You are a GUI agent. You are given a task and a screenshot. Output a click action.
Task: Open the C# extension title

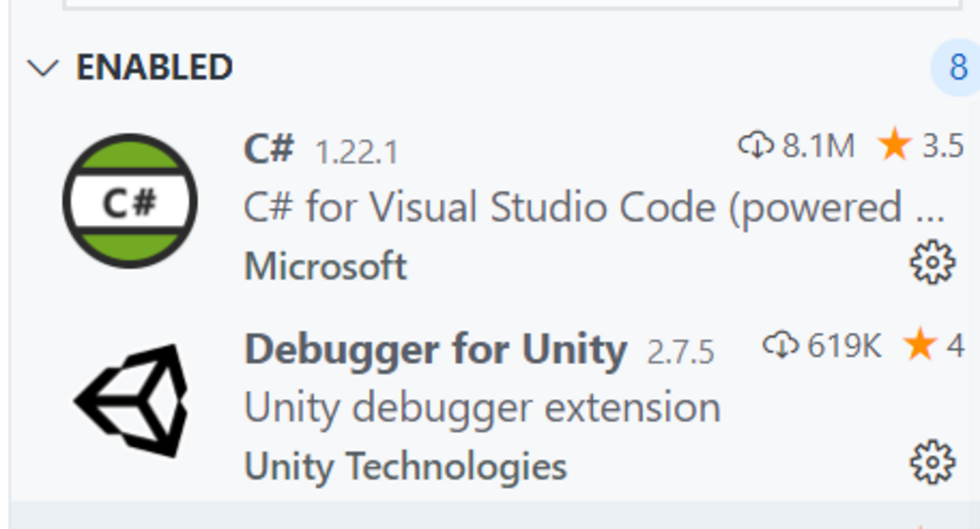point(269,149)
